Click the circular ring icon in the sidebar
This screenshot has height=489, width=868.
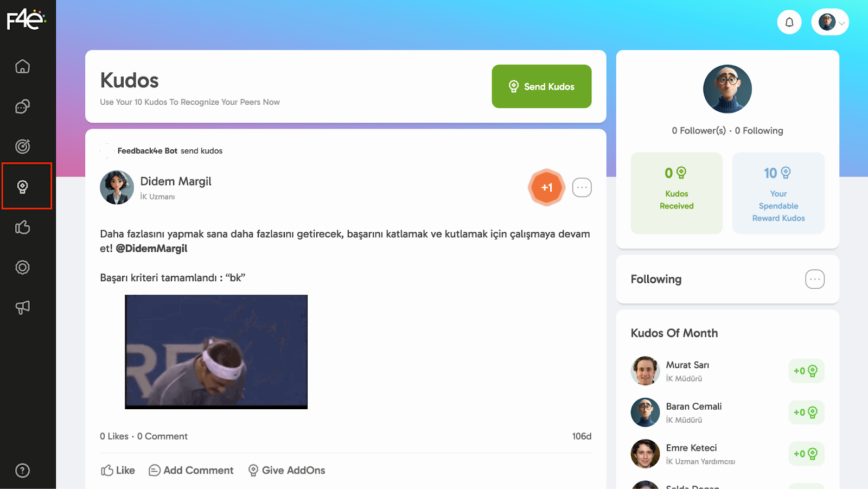(x=22, y=267)
